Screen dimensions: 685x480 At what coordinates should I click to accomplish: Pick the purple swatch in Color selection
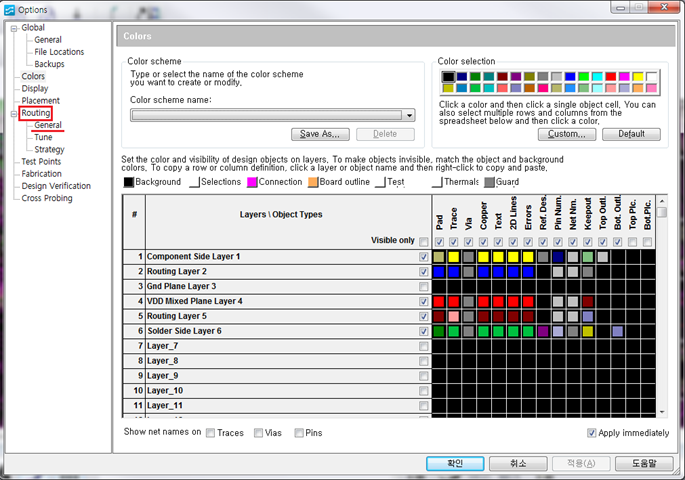click(516, 77)
